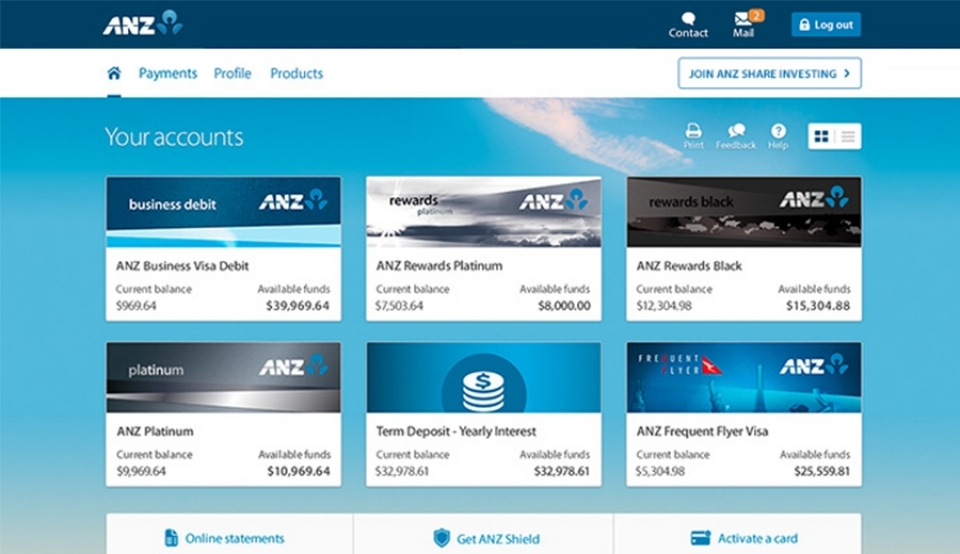
Task: Click Activate a card
Action: [744, 539]
